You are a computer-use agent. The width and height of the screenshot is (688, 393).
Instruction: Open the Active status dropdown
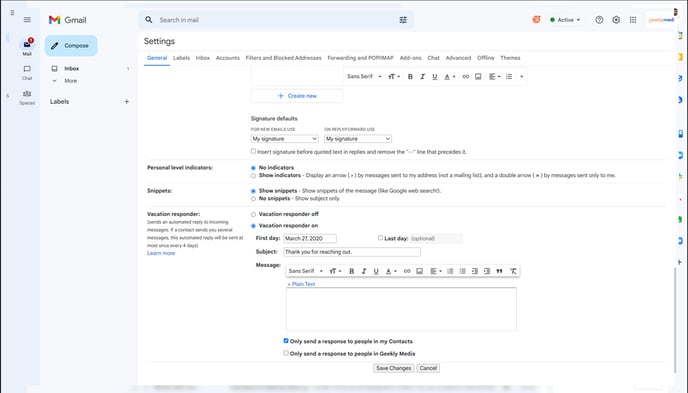565,20
